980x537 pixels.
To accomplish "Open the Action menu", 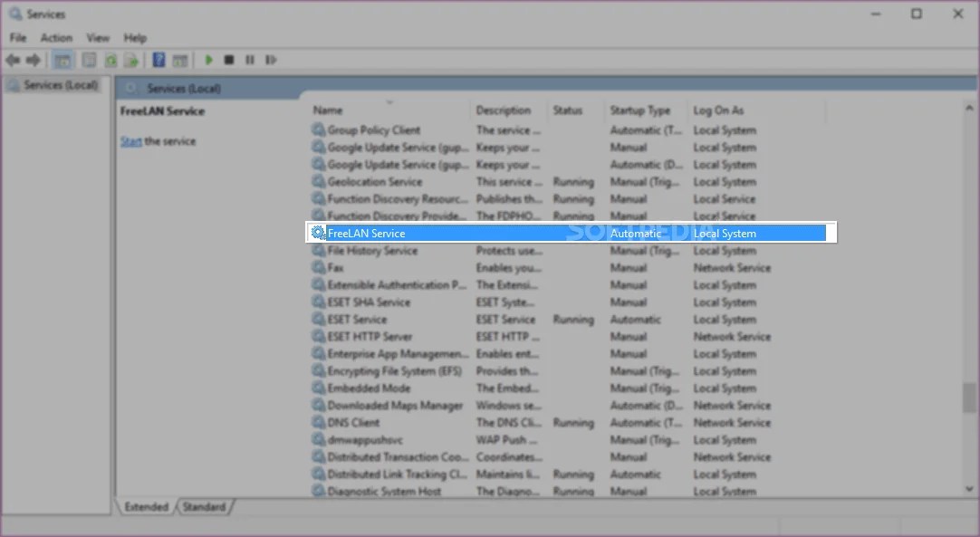I will tap(56, 38).
